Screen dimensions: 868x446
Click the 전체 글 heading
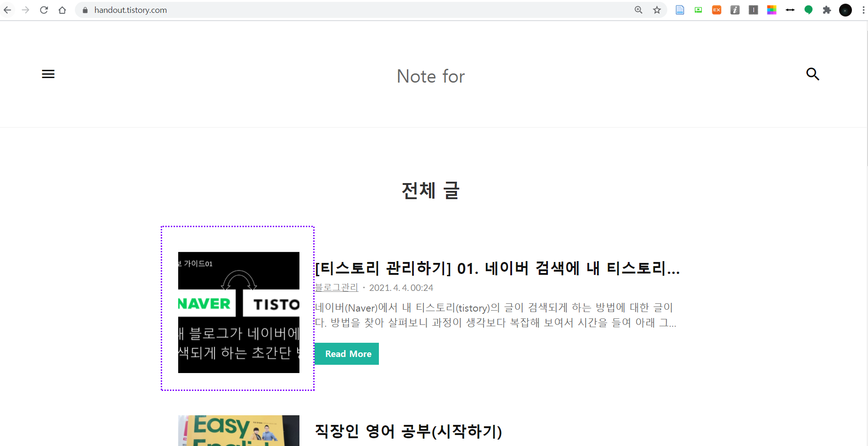431,190
